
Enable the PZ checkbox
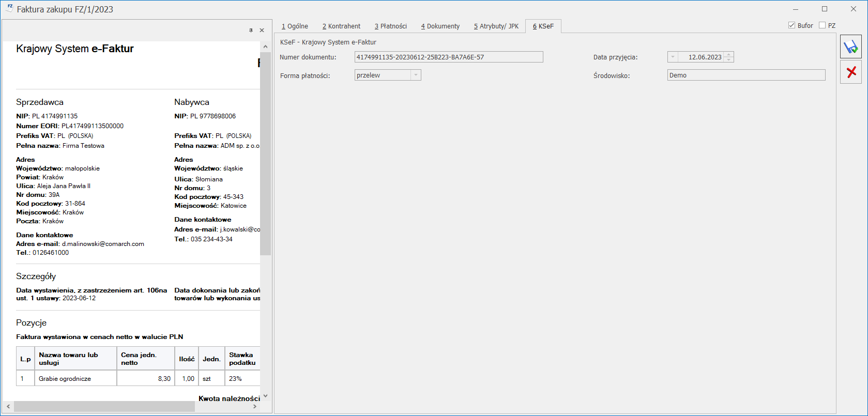[x=822, y=25]
